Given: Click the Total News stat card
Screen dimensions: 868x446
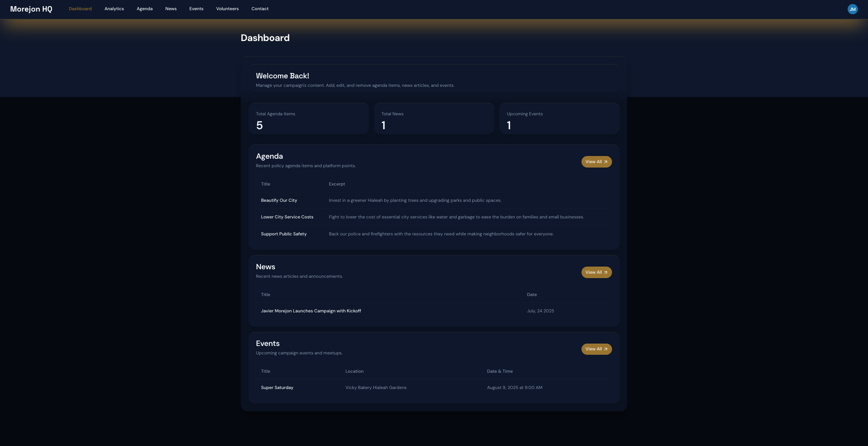Looking at the screenshot, I should [434, 119].
